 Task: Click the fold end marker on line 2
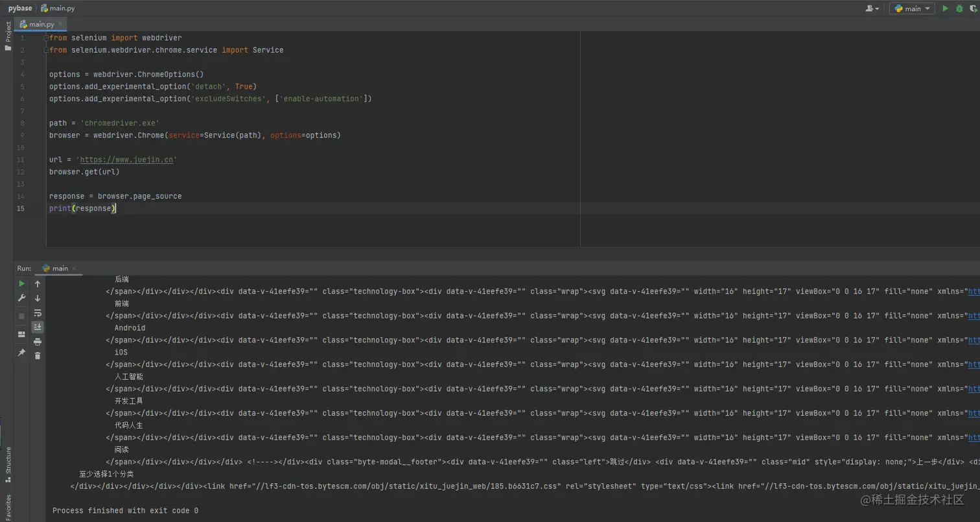pyautogui.click(x=46, y=50)
